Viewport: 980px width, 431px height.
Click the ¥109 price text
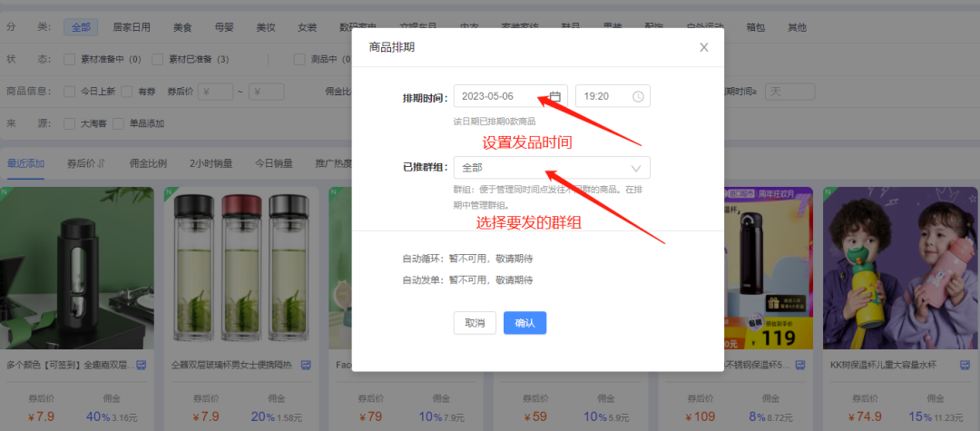tap(701, 416)
